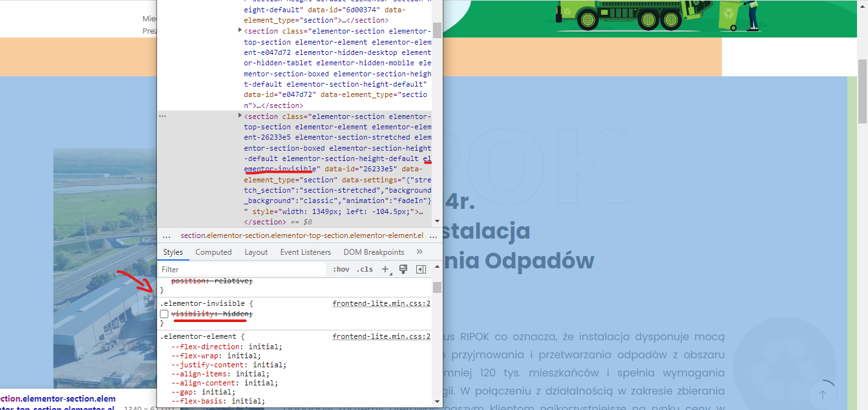The height and width of the screenshot is (410, 868).
Task: Click the --align-items: initial property
Action: tap(220, 374)
